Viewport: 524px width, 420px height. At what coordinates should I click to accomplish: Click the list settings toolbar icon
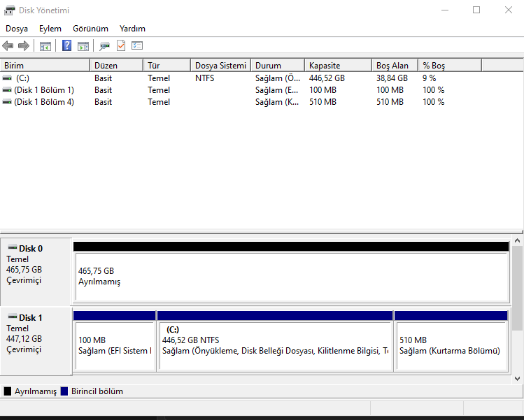(x=137, y=45)
